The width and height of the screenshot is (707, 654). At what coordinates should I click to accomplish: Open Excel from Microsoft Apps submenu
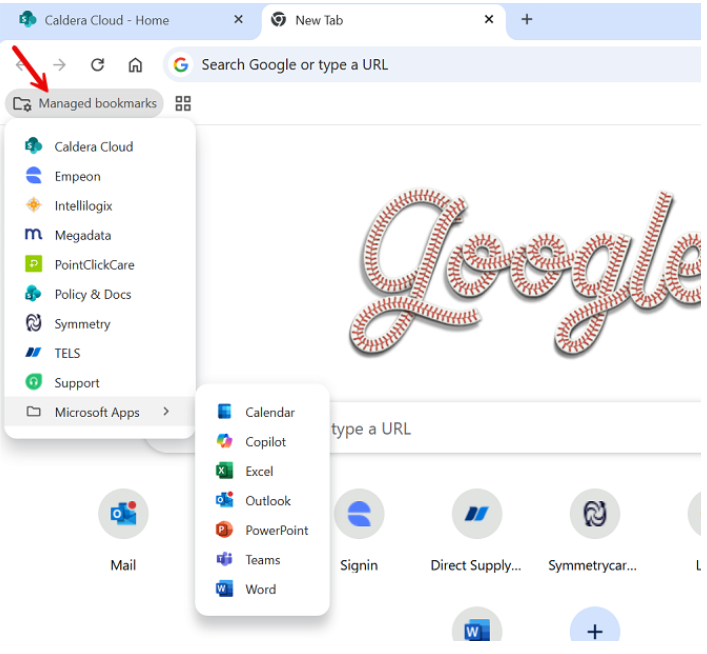[x=262, y=471]
